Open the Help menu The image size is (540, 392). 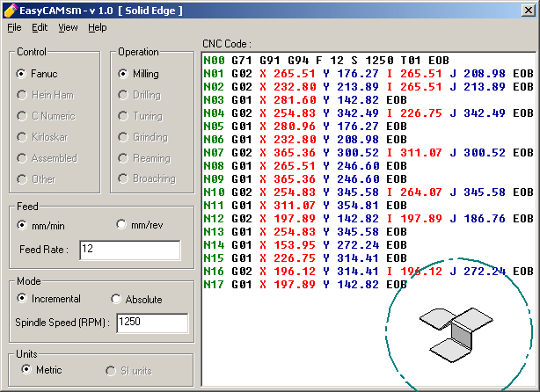(97, 27)
